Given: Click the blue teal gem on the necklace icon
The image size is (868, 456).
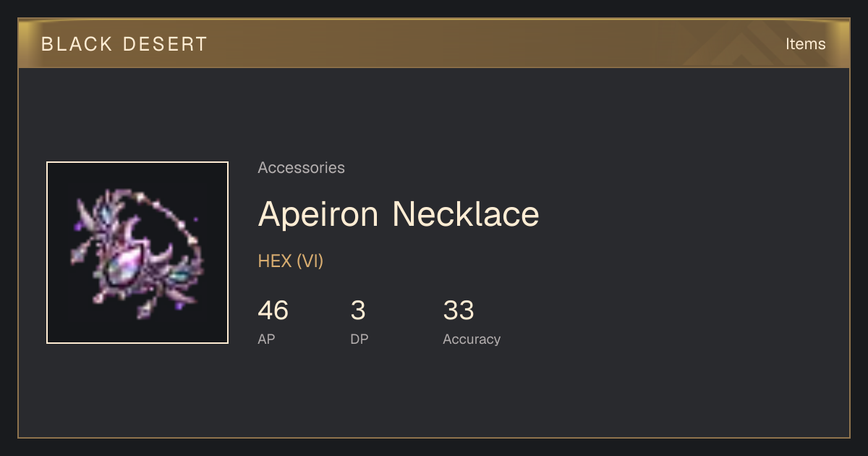Looking at the screenshot, I should (179, 275).
